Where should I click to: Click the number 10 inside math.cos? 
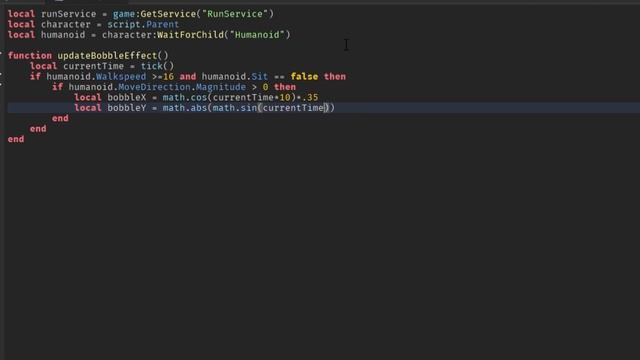(x=285, y=98)
